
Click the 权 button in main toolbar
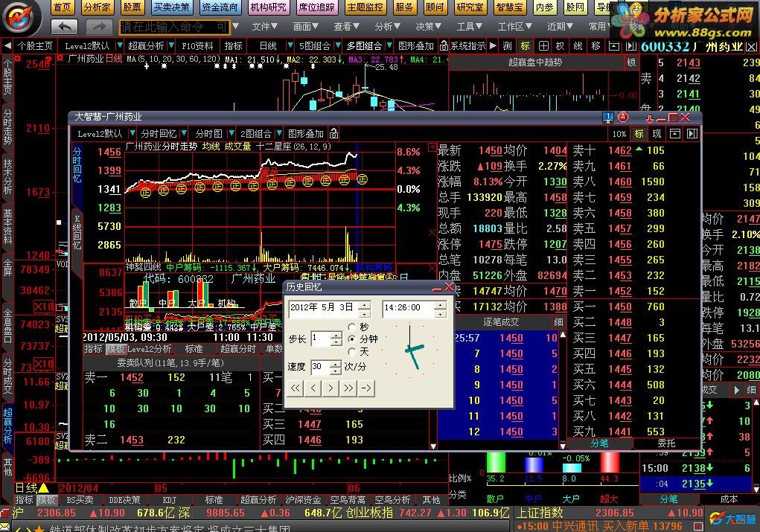pos(561,46)
